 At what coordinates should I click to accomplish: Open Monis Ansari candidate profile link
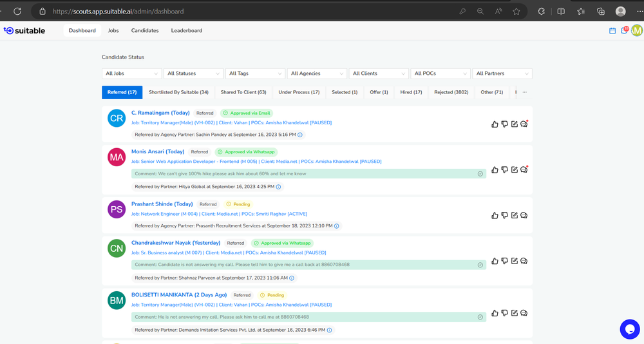158,151
